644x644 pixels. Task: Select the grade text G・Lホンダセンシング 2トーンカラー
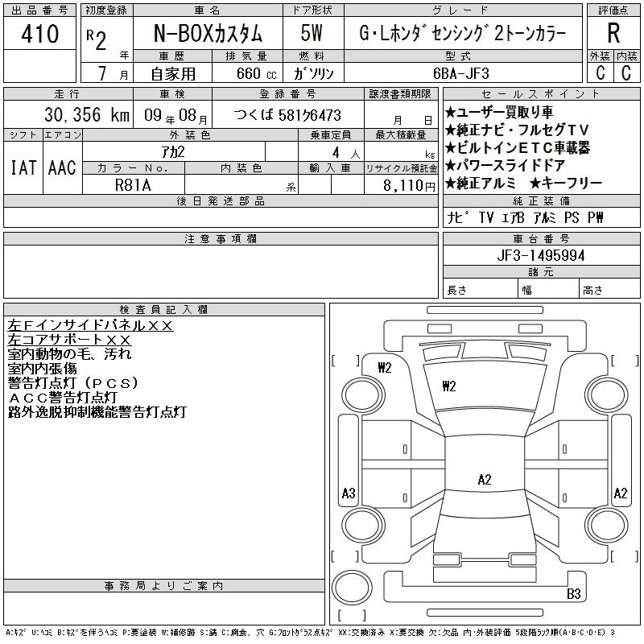[x=462, y=33]
